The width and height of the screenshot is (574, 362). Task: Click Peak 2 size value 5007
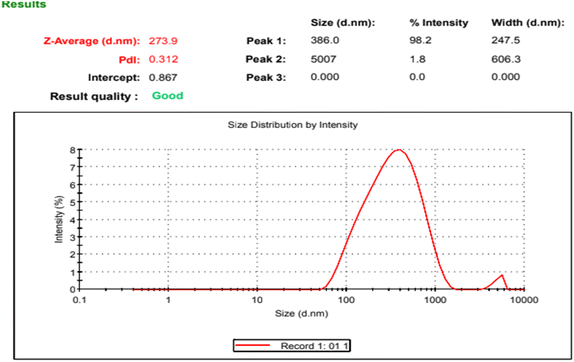pyautogui.click(x=323, y=59)
